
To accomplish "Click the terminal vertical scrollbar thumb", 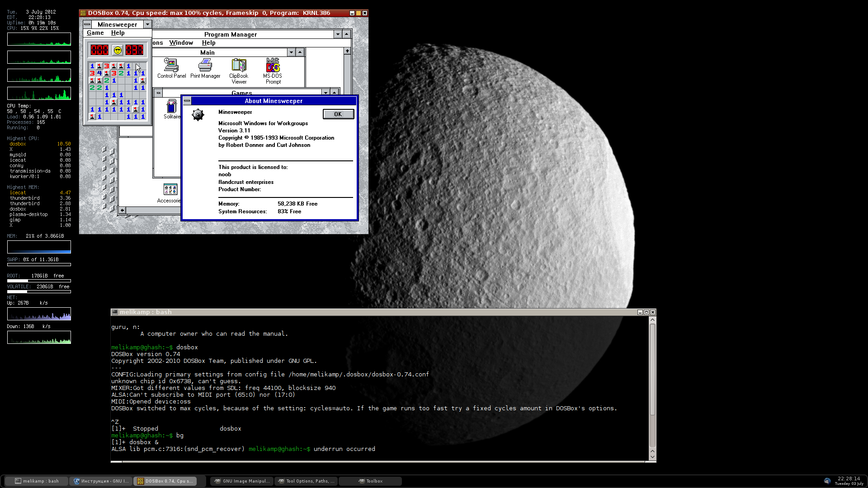I will tap(652, 369).
